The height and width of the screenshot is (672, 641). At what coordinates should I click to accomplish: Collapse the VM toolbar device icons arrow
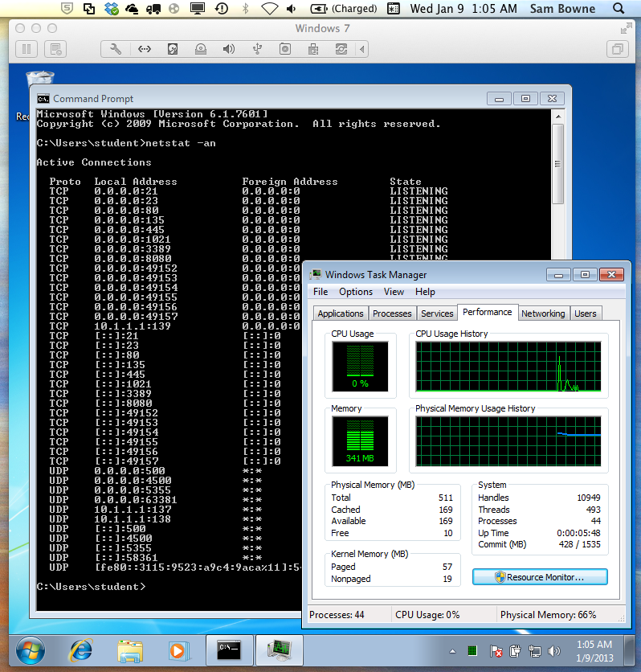[x=361, y=49]
